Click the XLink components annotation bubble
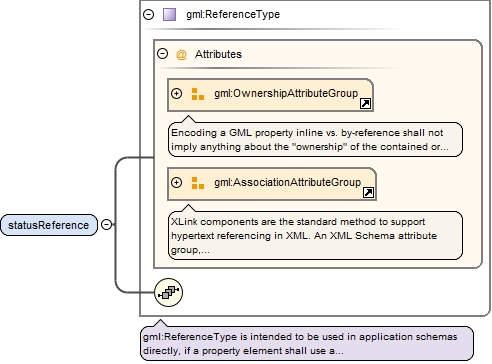This screenshot has height=364, width=492. tap(315, 235)
